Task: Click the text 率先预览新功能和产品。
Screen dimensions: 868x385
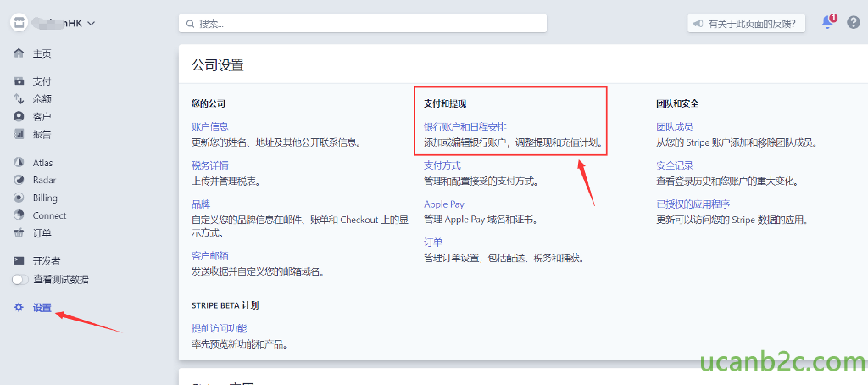Action: coord(240,344)
